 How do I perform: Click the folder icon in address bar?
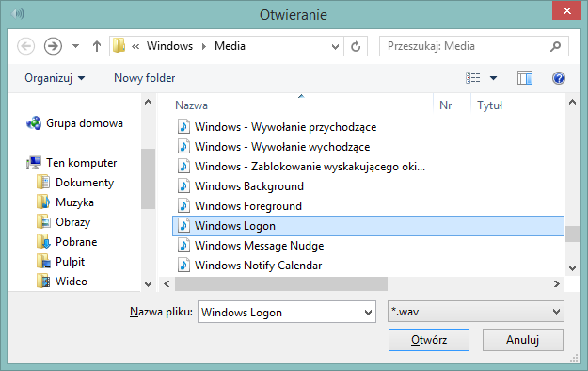point(119,46)
